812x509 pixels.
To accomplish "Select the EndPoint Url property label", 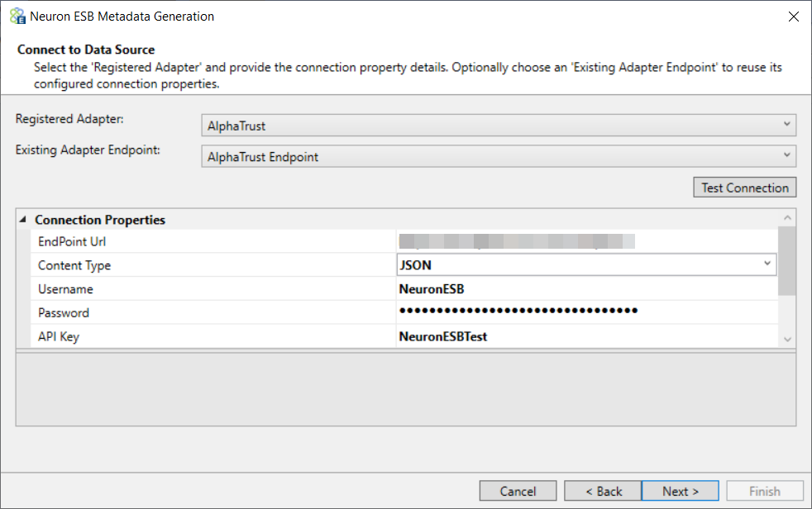I will click(72, 241).
